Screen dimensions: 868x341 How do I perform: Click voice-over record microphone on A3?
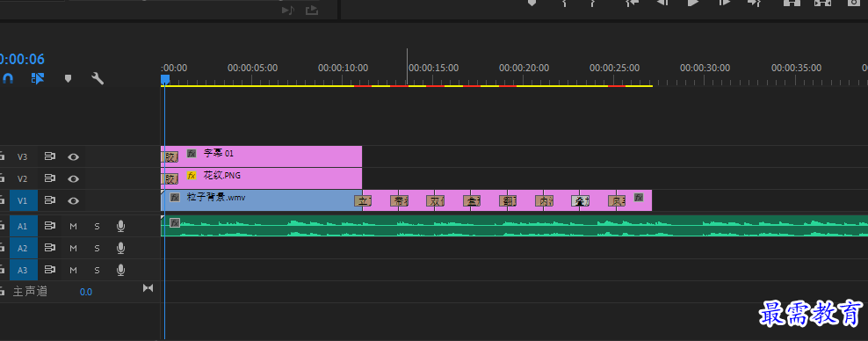(120, 270)
